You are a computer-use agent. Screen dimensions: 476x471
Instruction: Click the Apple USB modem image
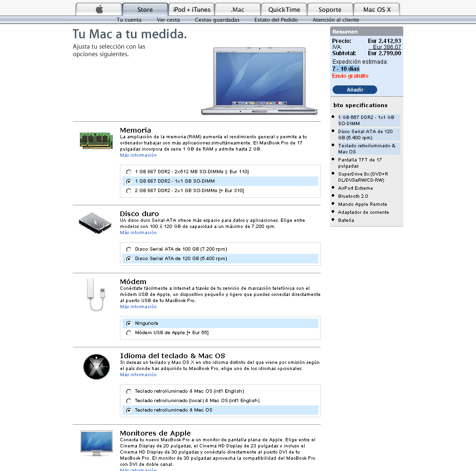coord(96,294)
